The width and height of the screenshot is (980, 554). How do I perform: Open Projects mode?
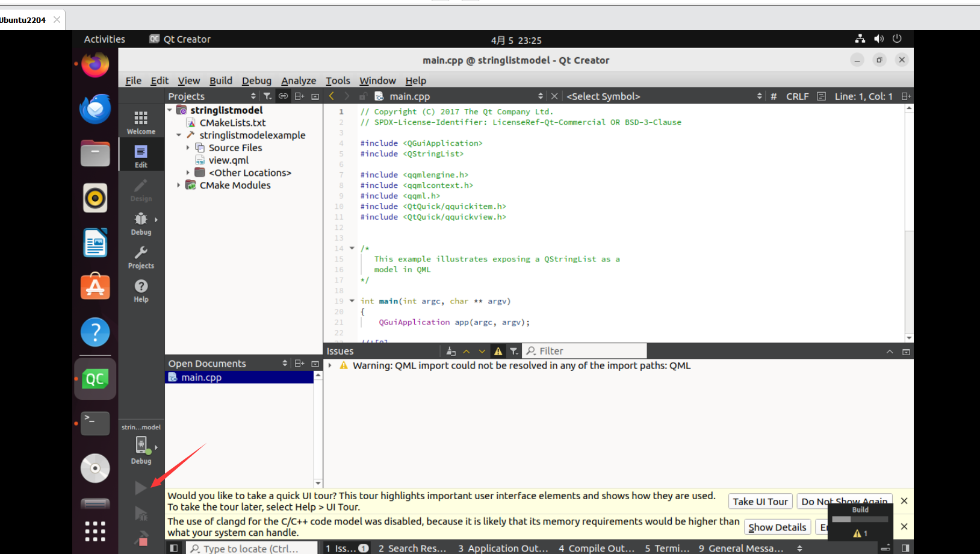[x=141, y=257]
